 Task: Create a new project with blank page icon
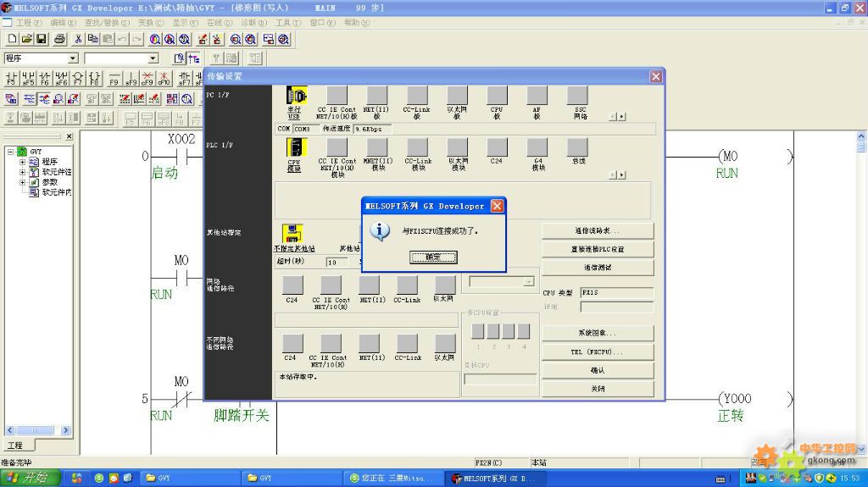(12, 39)
